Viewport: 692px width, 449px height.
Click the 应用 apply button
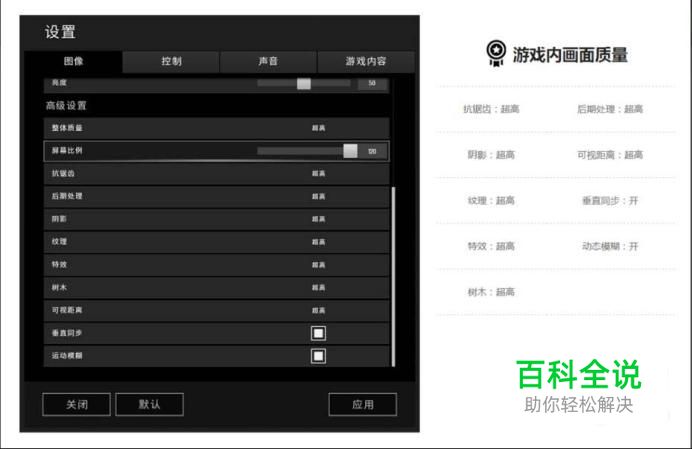click(x=362, y=404)
